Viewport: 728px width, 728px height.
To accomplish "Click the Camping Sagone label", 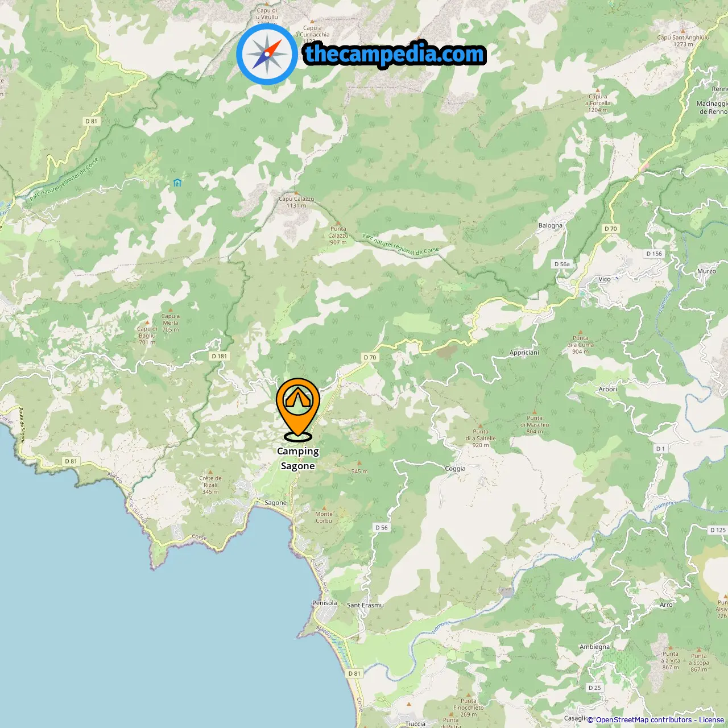I will point(297,458).
